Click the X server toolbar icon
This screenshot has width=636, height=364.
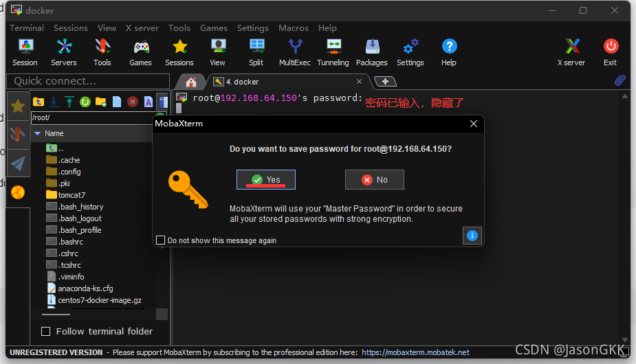pos(571,52)
